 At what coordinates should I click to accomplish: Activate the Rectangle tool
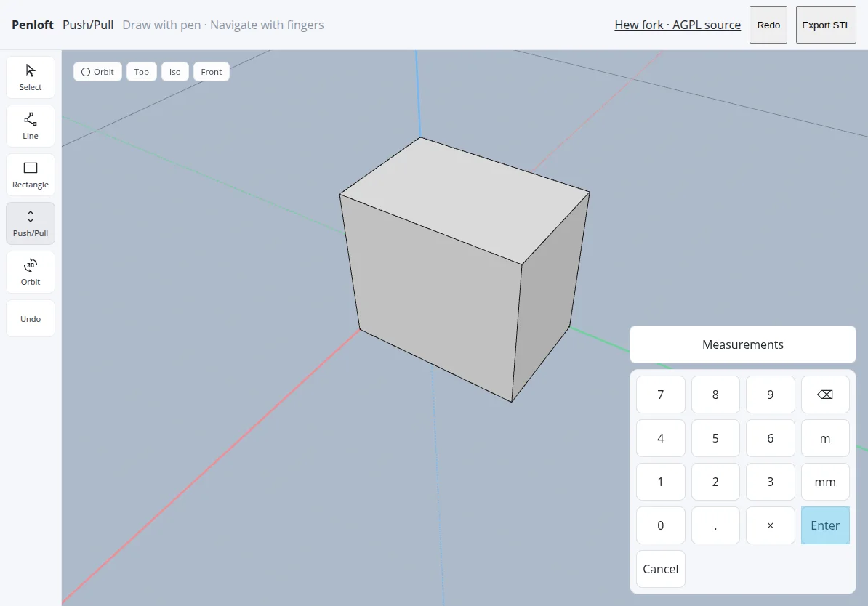coord(31,175)
